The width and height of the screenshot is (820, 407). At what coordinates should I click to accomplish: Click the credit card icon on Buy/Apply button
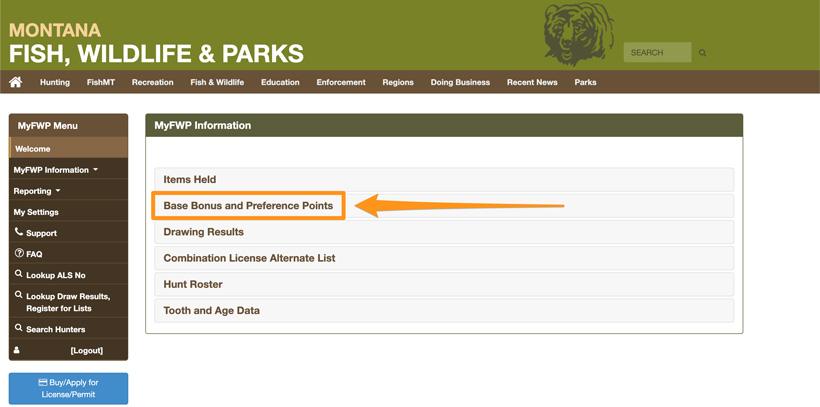point(43,382)
